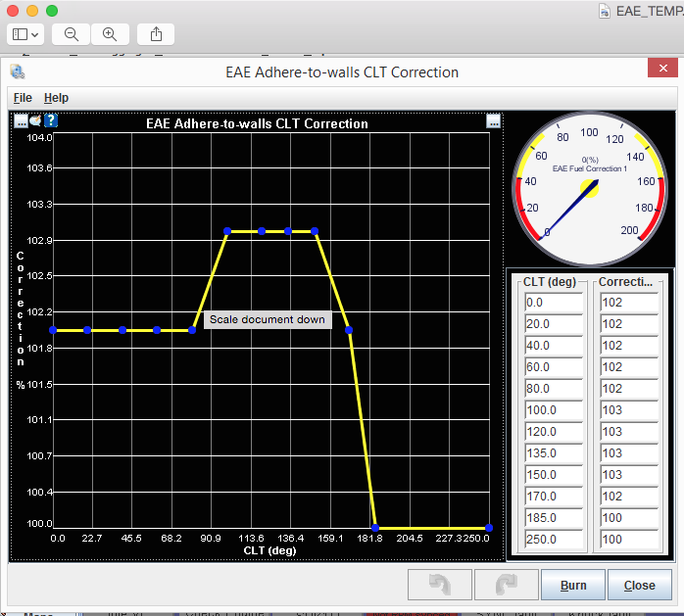
Task: Click the redo arrow button
Action: 506,585
